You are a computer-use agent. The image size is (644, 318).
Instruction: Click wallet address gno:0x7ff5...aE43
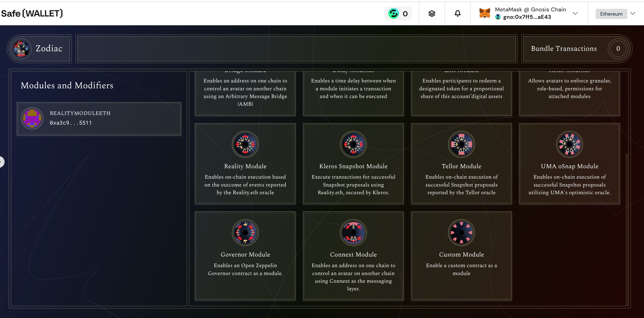[527, 17]
